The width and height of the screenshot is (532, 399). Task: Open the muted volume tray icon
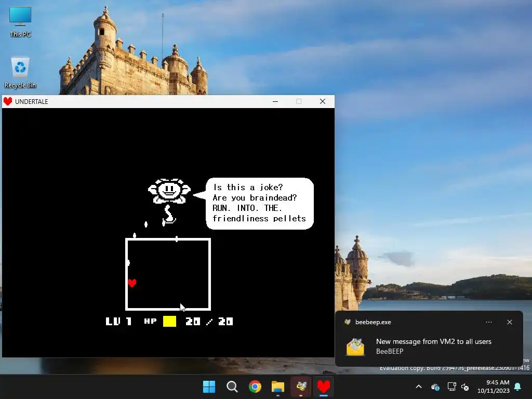pyautogui.click(x=465, y=387)
